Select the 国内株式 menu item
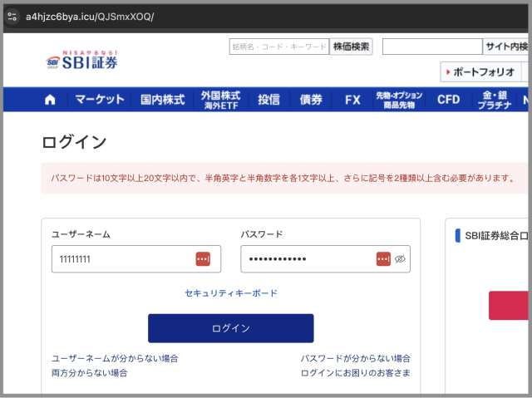This screenshot has height=398, width=532. point(162,100)
